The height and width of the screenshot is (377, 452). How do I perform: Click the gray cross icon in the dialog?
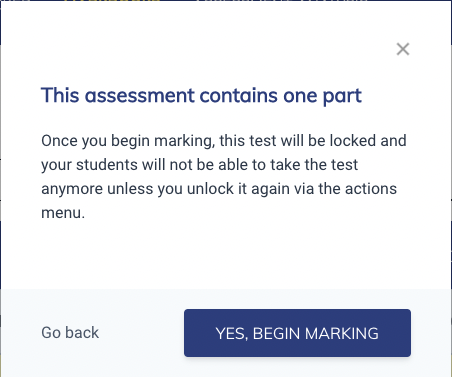coord(403,49)
